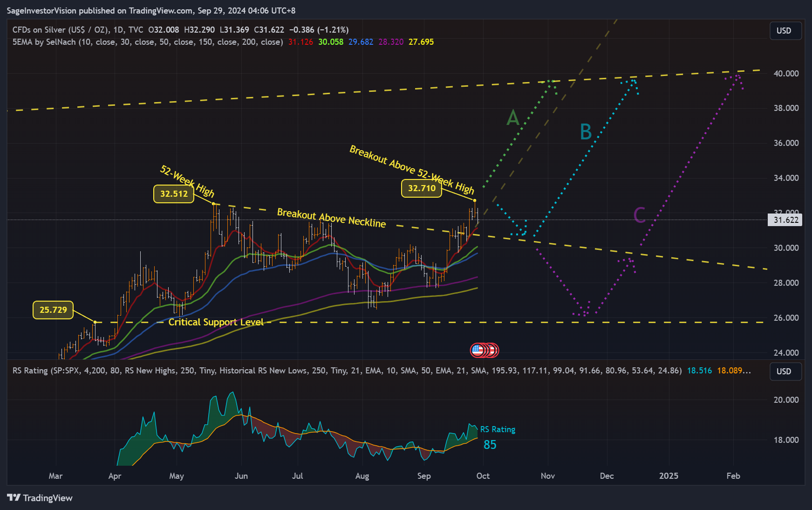This screenshot has width=812, height=510.
Task: Click the 38.000 price axis label
Action: pos(786,108)
